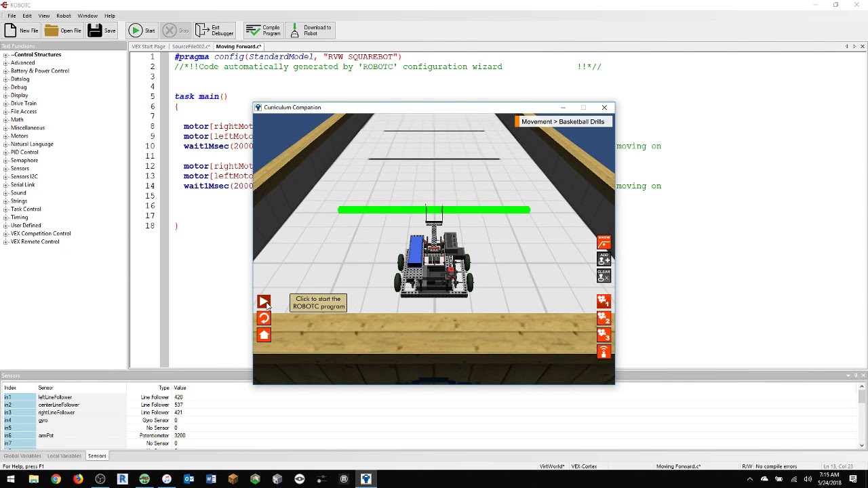868x488 pixels.
Task: Switch to camera view 1
Action: (x=604, y=302)
